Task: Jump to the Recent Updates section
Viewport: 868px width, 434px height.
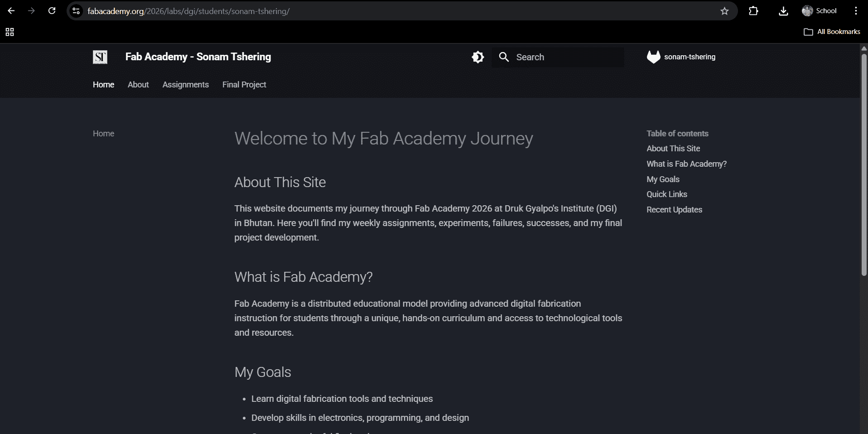Action: [x=674, y=210]
